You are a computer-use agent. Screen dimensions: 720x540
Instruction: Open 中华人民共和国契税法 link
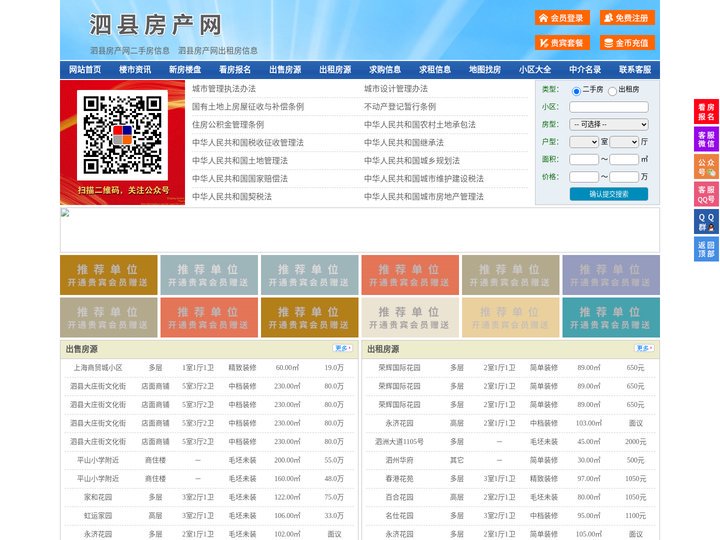coord(232,197)
